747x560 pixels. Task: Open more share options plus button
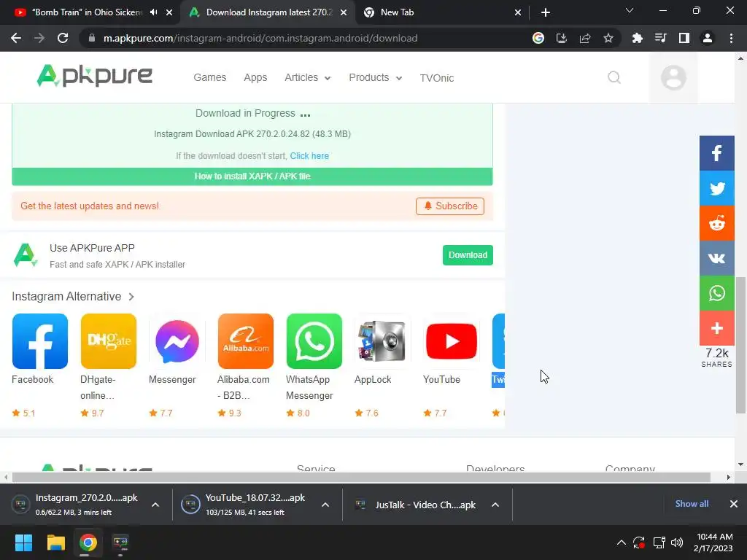(x=716, y=328)
